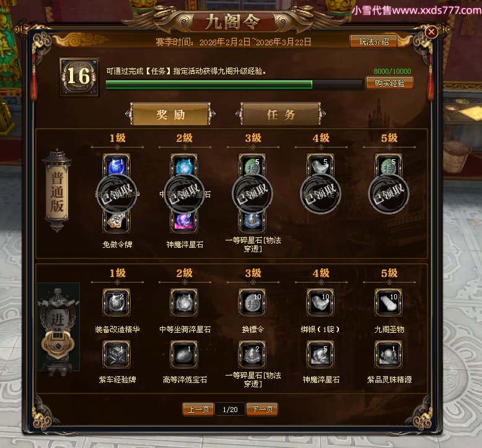Click the 九阁圣物 reward icon
The image size is (482, 448).
pos(388,302)
